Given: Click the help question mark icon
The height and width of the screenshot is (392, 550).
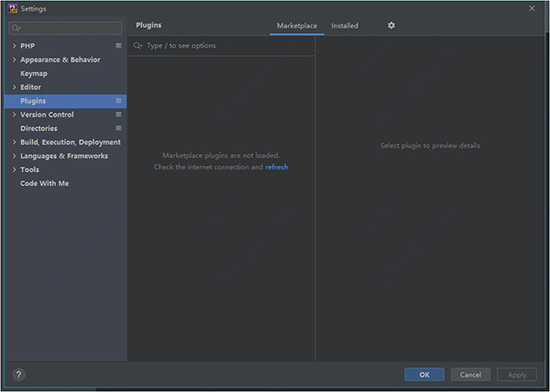Looking at the screenshot, I should 19,375.
